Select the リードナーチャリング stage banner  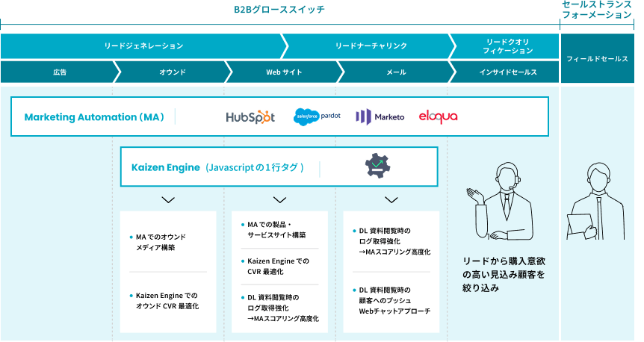click(x=371, y=46)
